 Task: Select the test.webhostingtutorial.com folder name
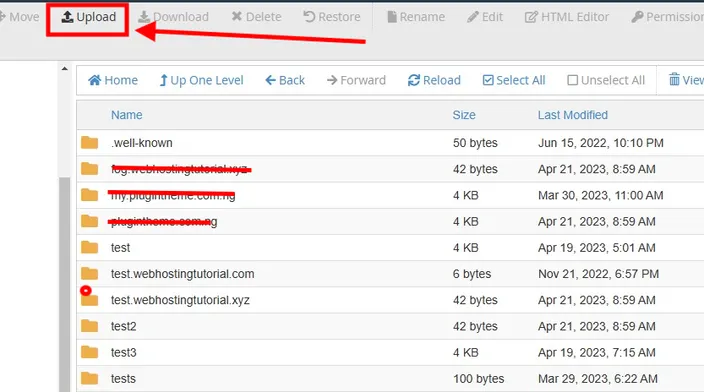pos(183,274)
